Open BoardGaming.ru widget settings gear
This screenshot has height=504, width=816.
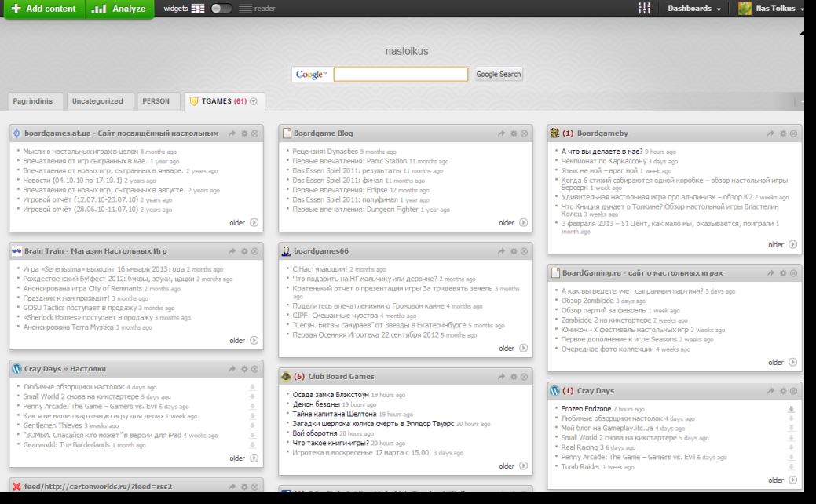[783, 273]
